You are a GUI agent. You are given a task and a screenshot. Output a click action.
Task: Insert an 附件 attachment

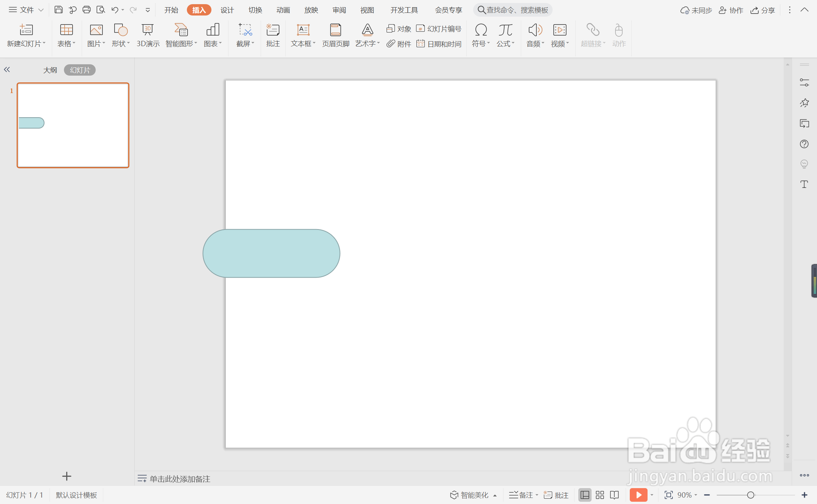click(x=399, y=44)
